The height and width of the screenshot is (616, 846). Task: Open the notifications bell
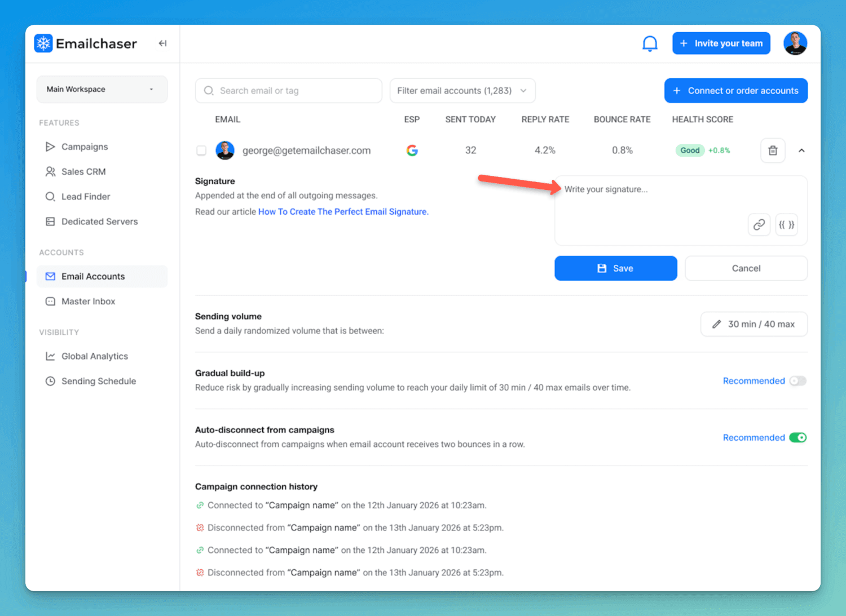coord(650,43)
